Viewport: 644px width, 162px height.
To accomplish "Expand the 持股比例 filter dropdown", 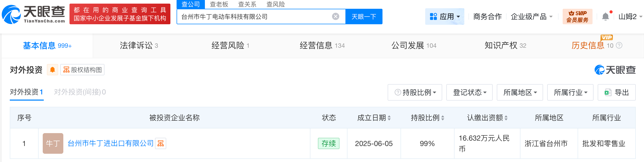I will point(415,92).
